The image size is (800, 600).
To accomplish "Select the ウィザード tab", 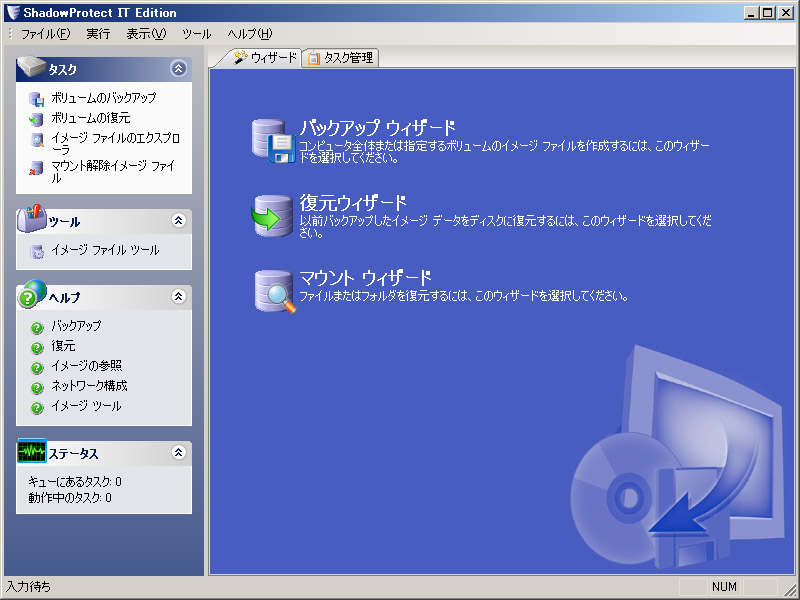I will click(265, 58).
